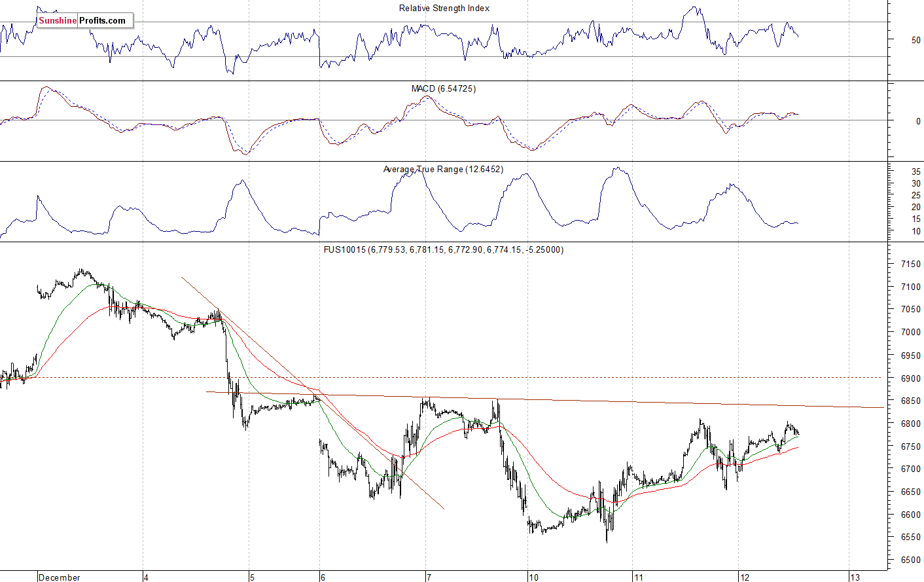Click the ATR 25 axis label
The height and width of the screenshot is (582, 924).
[916, 196]
